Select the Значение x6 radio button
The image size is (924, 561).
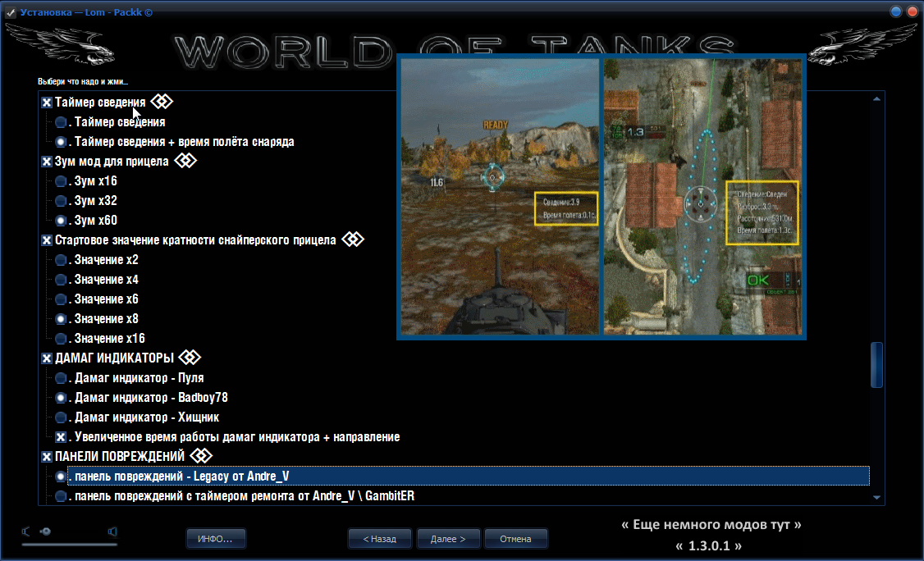(x=60, y=299)
